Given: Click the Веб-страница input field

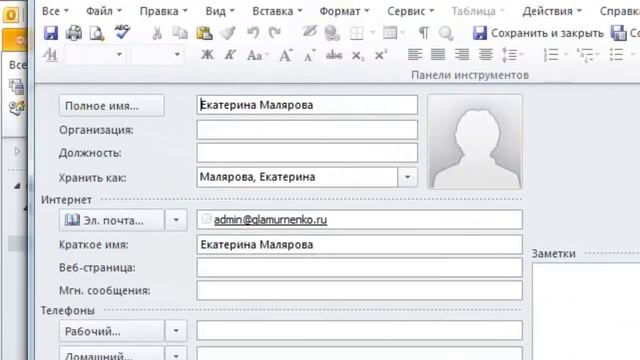Looking at the screenshot, I should click(359, 267).
